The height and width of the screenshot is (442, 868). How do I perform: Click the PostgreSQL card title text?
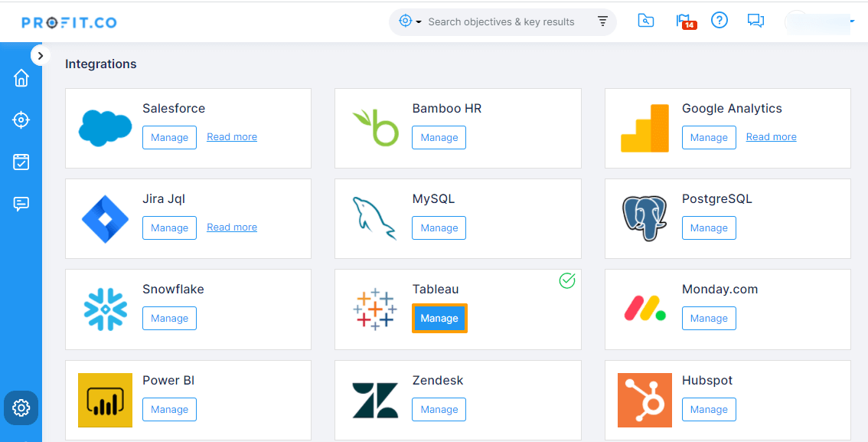point(717,199)
